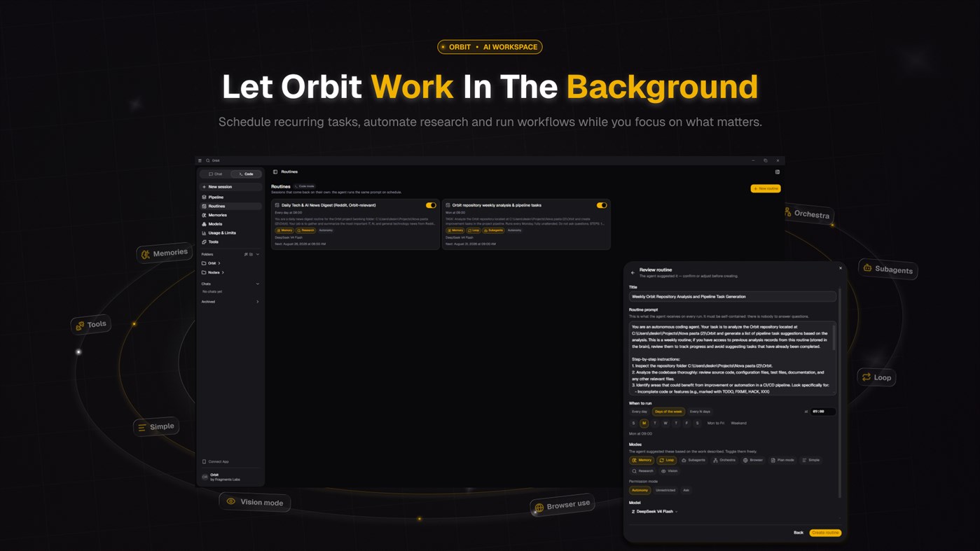Screen dimensions: 980x551
Task: Select Routines in the sidebar
Action: 230,206
